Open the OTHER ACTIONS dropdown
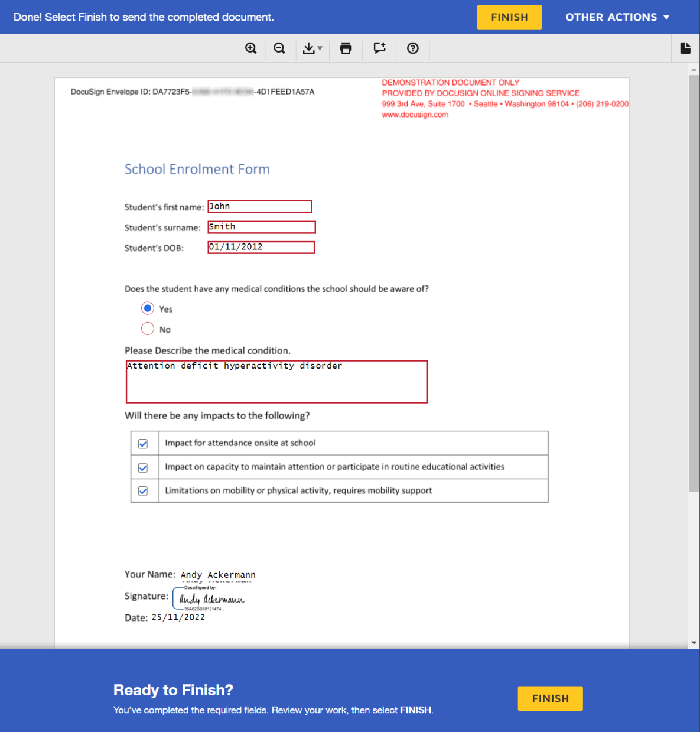 (x=617, y=17)
